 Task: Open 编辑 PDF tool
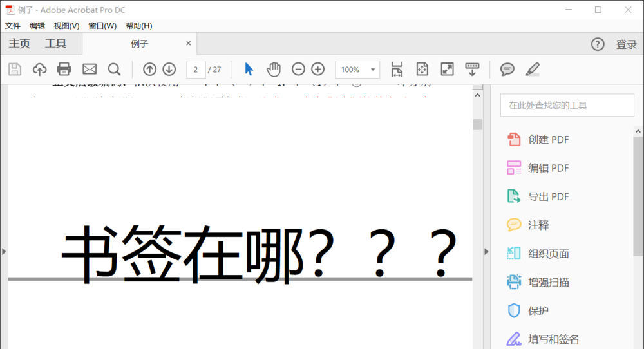pos(548,168)
